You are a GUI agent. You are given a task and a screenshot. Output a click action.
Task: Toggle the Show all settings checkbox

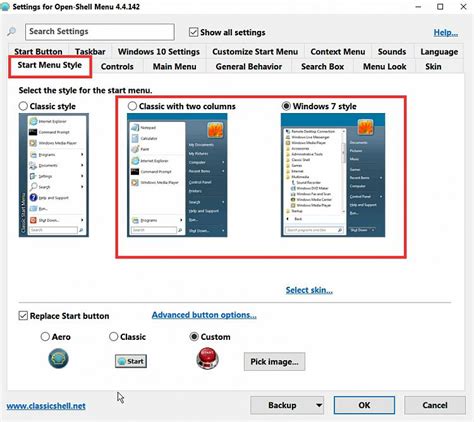pos(193,32)
